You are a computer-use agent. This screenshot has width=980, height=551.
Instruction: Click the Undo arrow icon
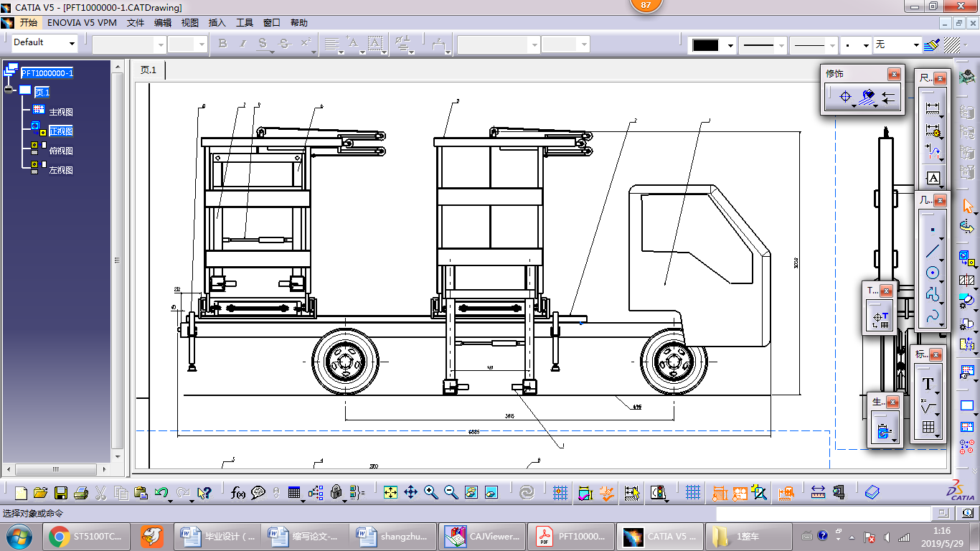[x=161, y=493]
